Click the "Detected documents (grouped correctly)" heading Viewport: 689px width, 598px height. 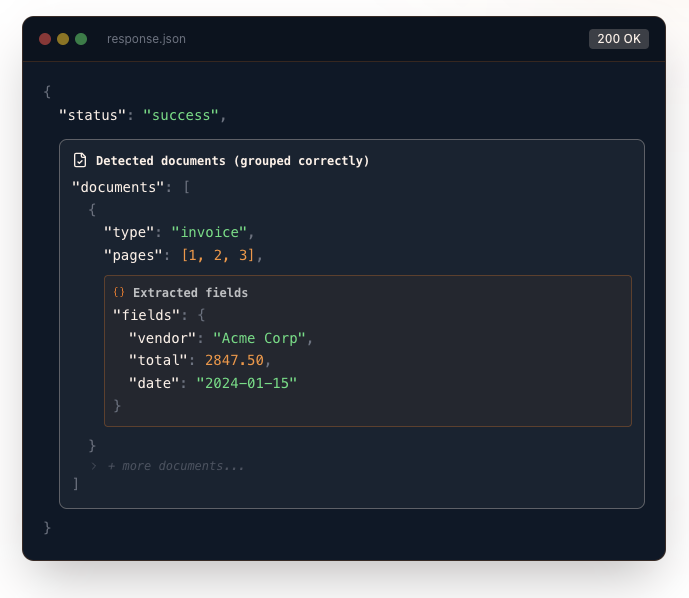point(233,160)
